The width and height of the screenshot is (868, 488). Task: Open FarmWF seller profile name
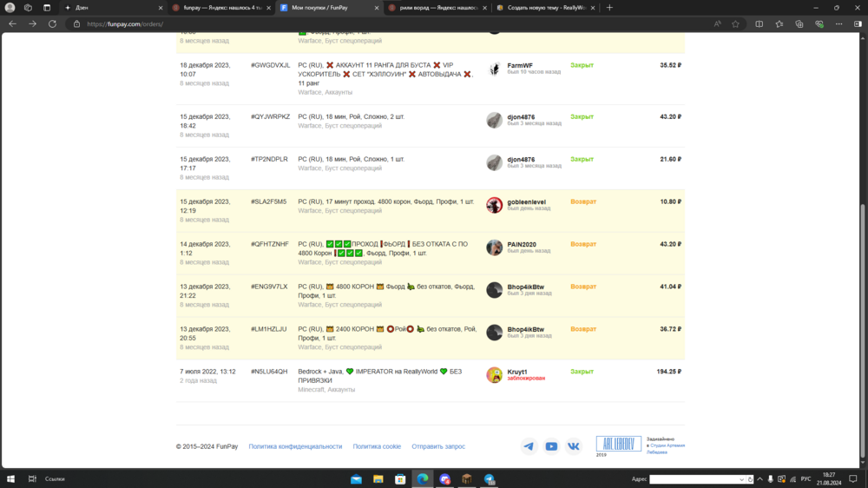coord(520,65)
